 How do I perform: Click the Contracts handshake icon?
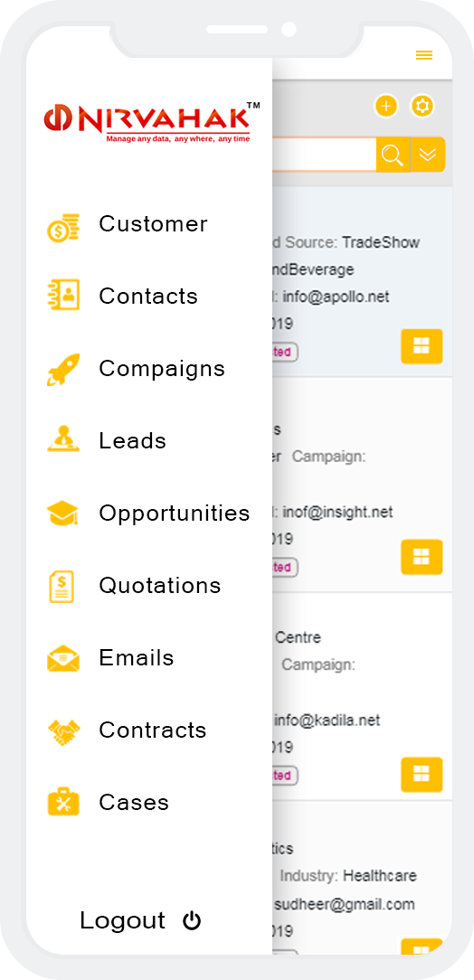(64, 731)
